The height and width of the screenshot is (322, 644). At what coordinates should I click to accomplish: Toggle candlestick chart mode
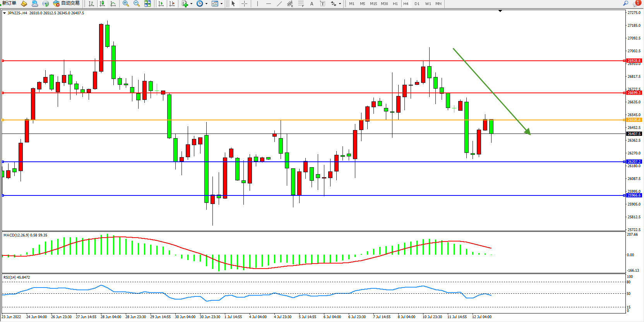[x=102, y=3]
